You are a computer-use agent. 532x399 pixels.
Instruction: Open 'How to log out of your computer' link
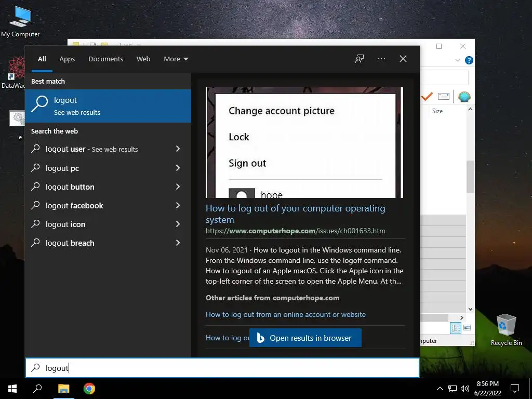[295, 214]
